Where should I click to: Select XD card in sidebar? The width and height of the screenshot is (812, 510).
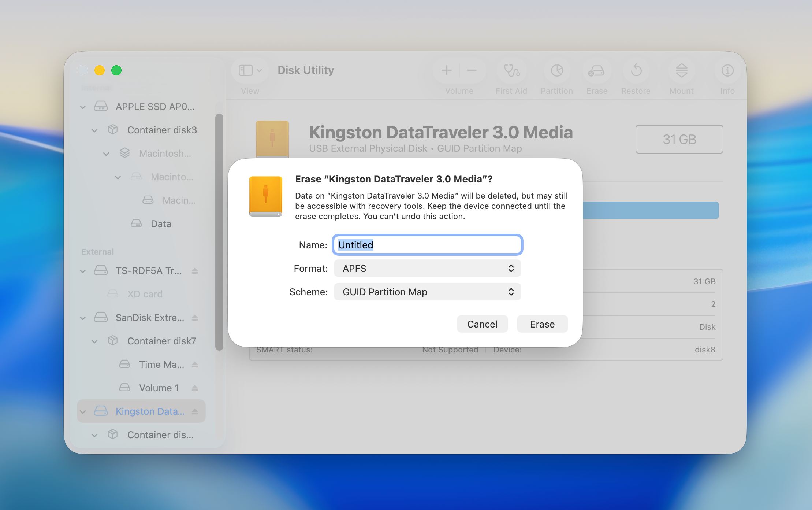pyautogui.click(x=141, y=294)
